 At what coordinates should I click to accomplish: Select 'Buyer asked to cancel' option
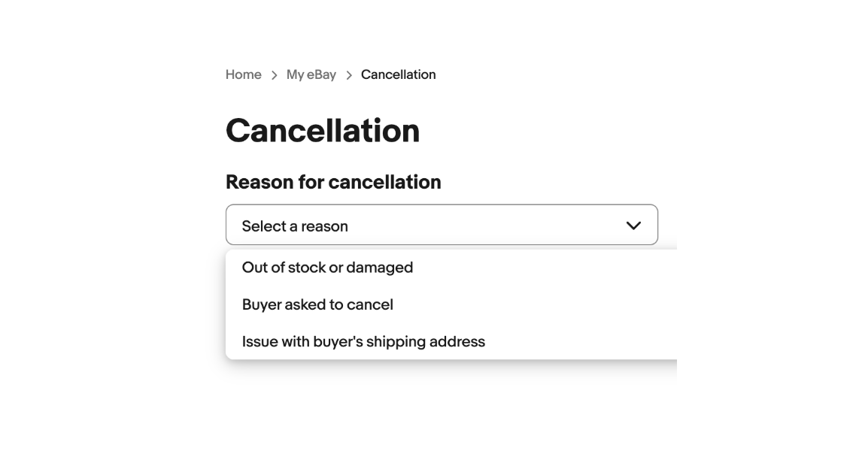[317, 304]
